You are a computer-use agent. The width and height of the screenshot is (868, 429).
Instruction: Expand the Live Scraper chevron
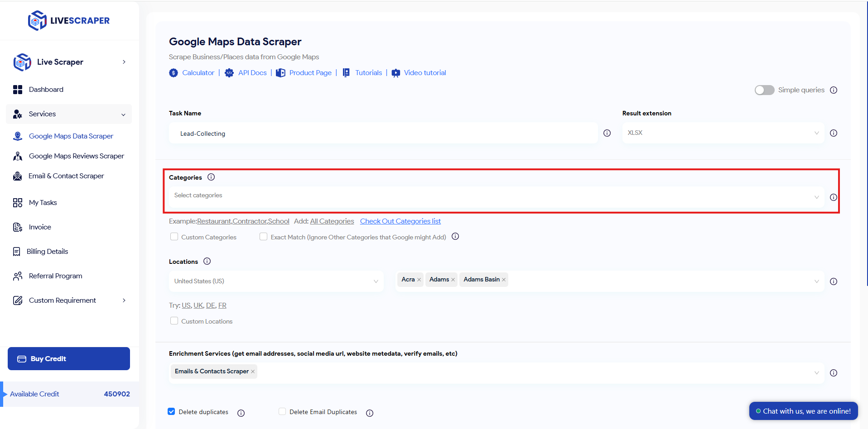[x=124, y=62]
